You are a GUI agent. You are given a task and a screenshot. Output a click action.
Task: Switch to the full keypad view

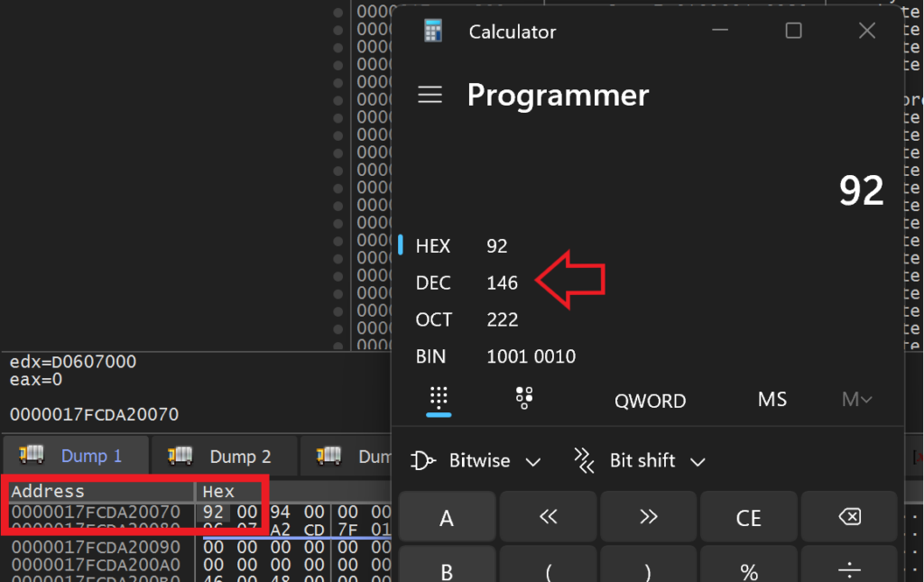coord(439,399)
